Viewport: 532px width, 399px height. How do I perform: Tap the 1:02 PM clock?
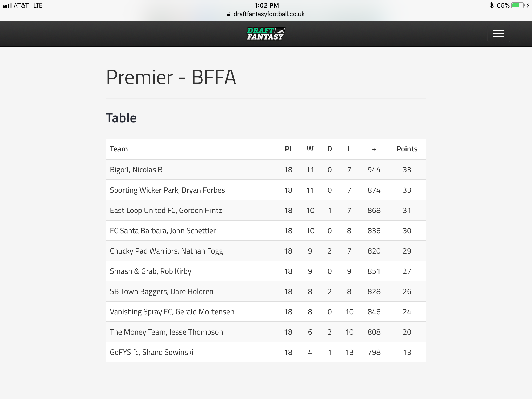pos(267,5)
